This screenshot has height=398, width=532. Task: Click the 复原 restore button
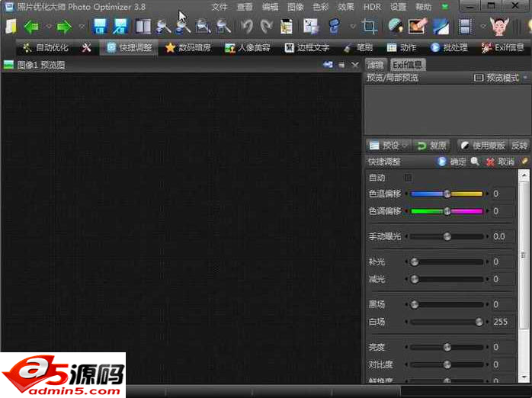[x=432, y=146]
